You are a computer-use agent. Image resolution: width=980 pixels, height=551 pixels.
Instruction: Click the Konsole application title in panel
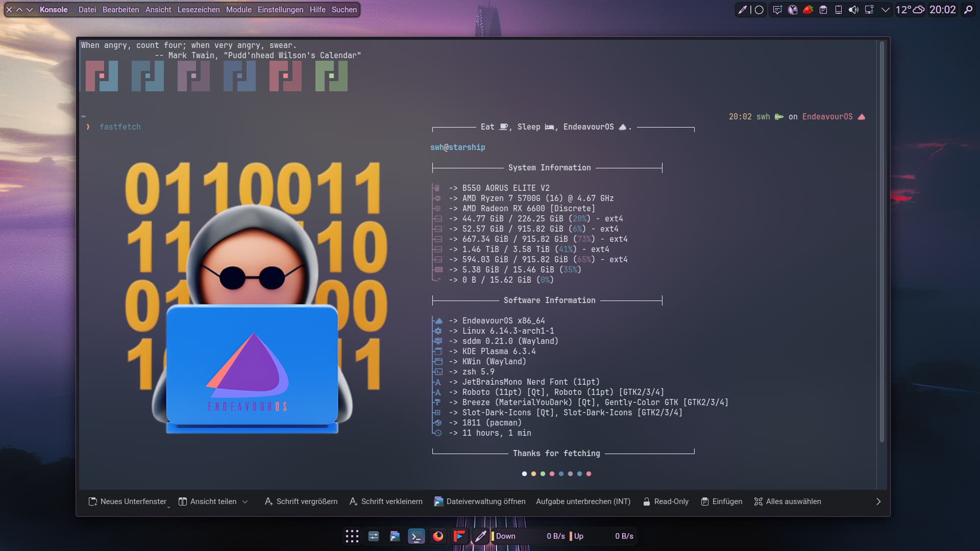point(54,10)
